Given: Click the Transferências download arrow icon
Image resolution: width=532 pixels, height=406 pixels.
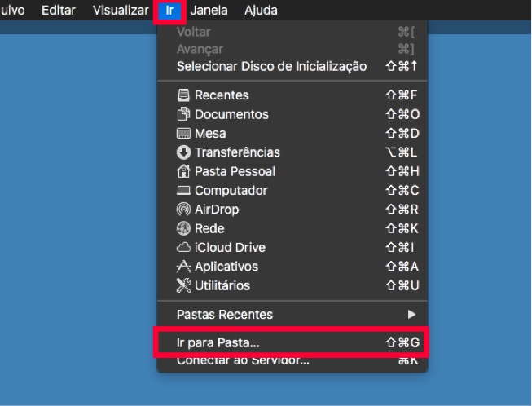Looking at the screenshot, I should coord(183,152).
